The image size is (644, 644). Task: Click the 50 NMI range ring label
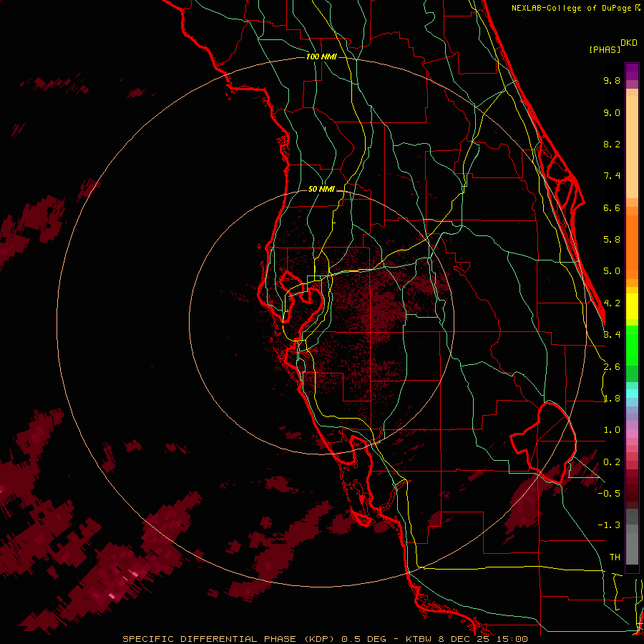coord(321,190)
